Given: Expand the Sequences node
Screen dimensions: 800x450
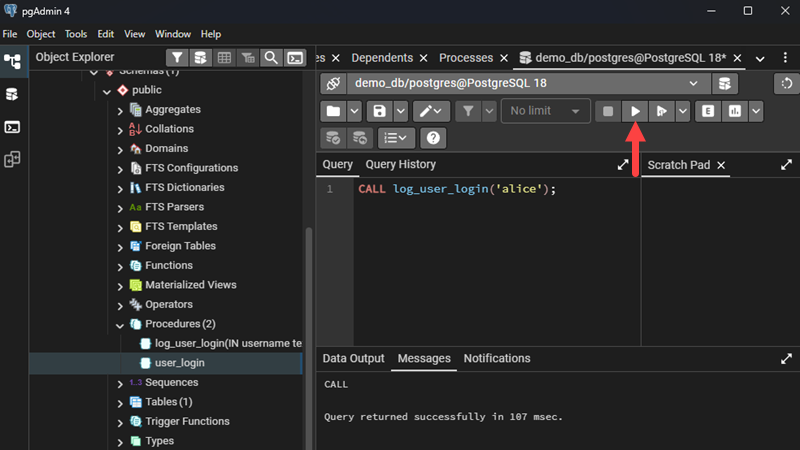Looking at the screenshot, I should point(120,384).
